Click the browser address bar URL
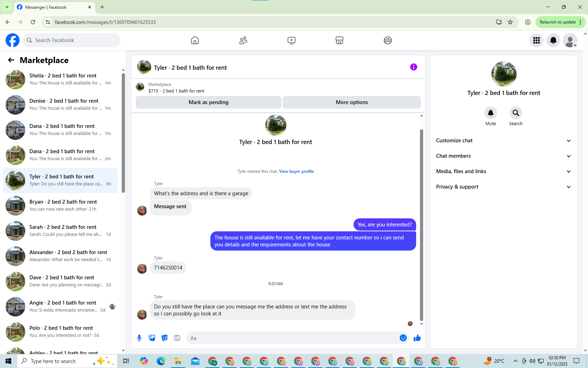 [x=105, y=22]
